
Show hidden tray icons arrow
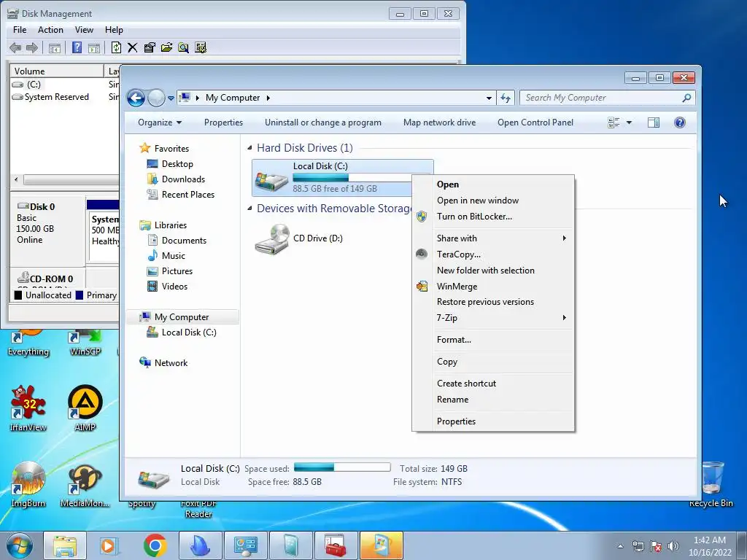coord(620,546)
